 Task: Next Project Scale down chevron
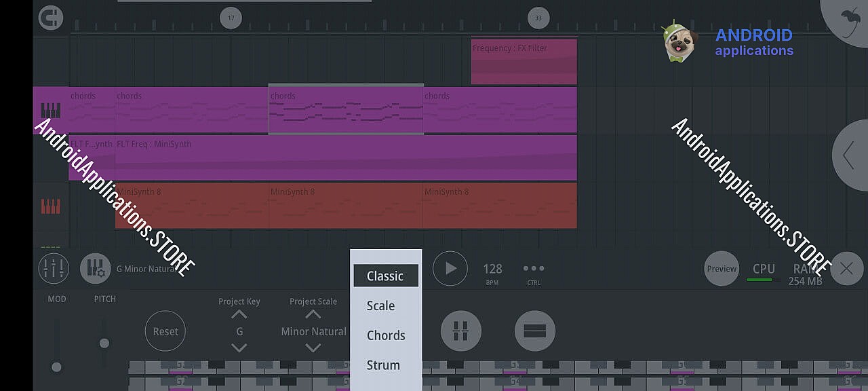(x=313, y=348)
